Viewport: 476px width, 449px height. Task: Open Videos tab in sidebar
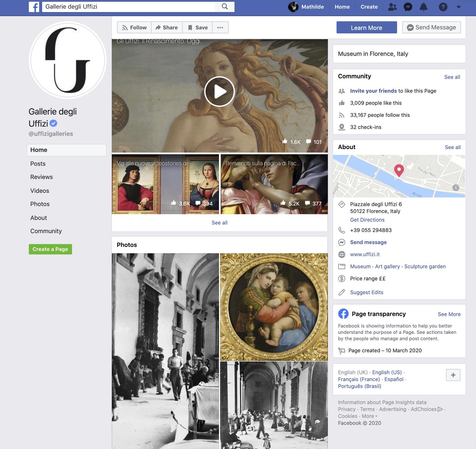tap(40, 191)
